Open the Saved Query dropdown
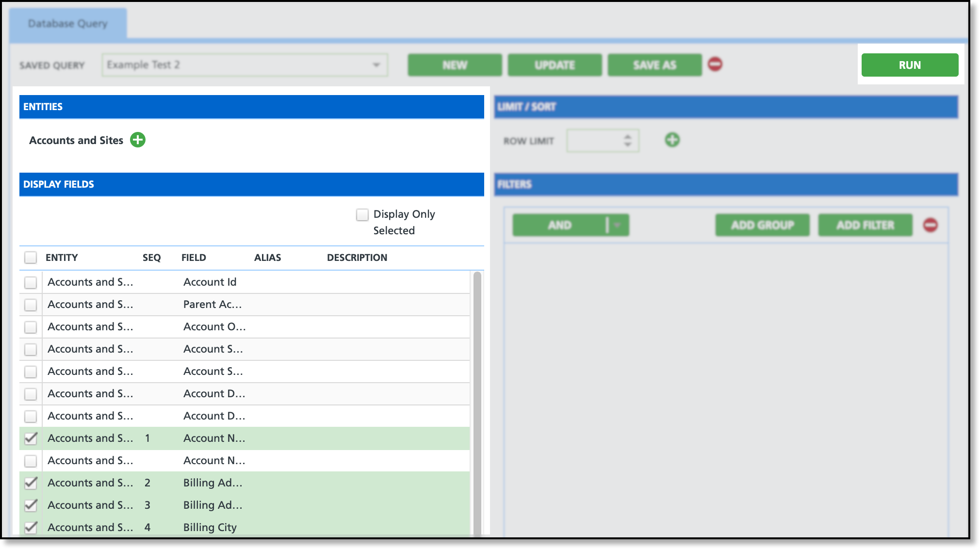 376,65
